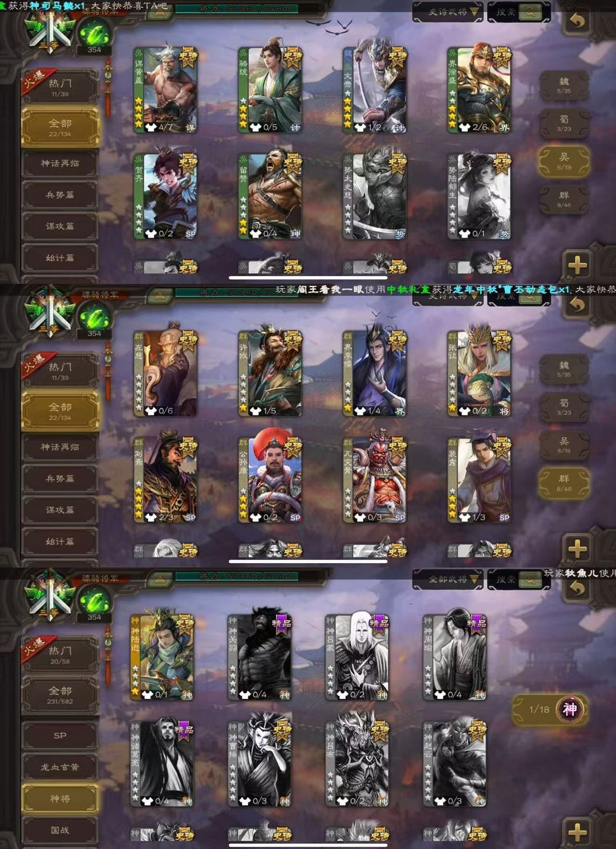Select the 国战 sidebar tab
The height and width of the screenshot is (849, 616).
click(x=60, y=830)
